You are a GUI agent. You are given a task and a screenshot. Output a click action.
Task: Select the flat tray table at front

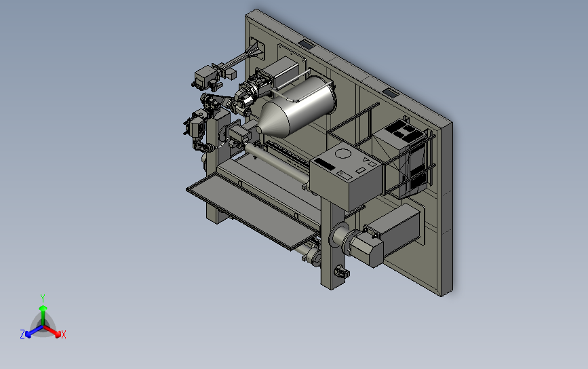tap(252, 211)
